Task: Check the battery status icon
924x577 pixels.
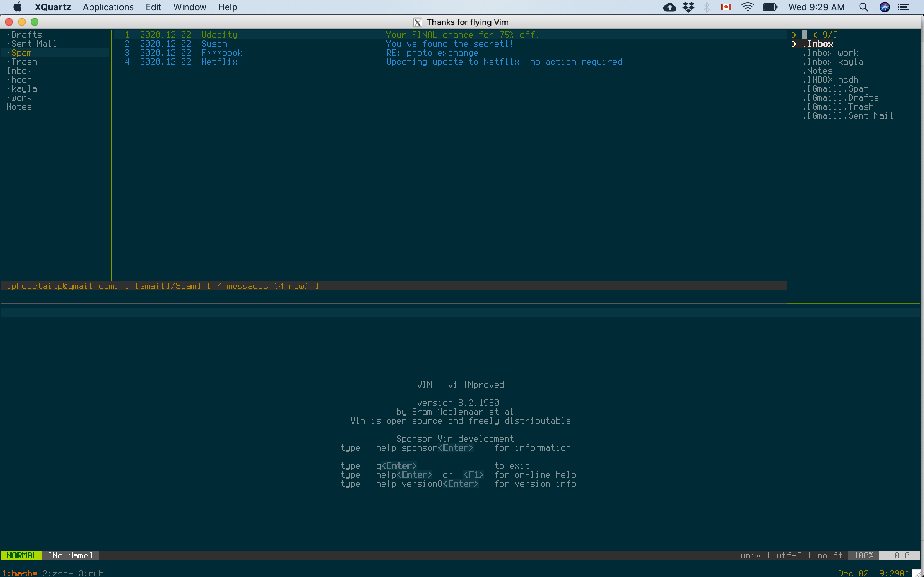Action: 769,7
